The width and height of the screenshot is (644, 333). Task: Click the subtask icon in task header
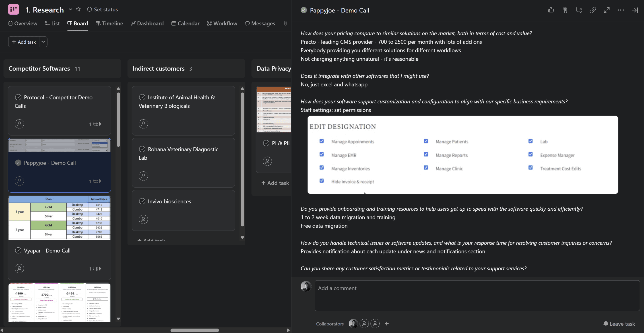tap(579, 10)
